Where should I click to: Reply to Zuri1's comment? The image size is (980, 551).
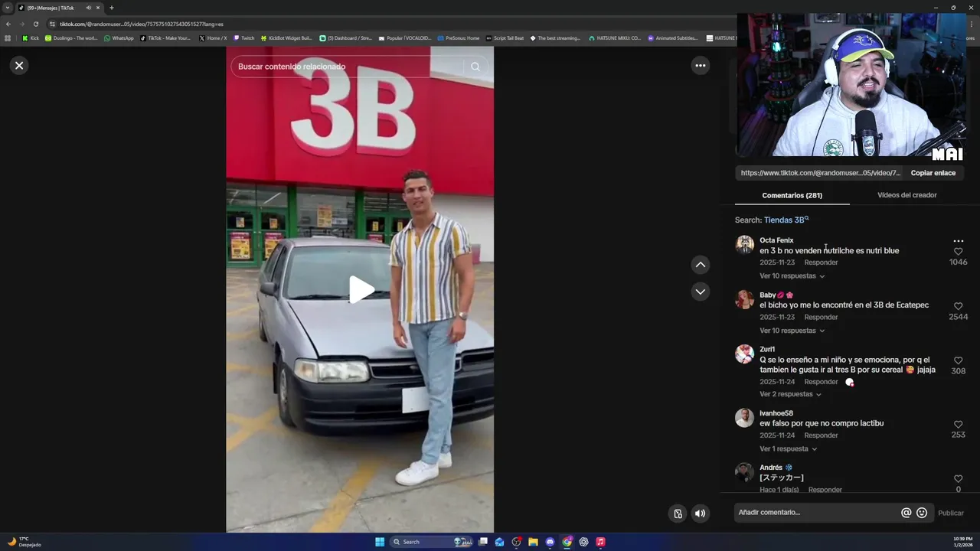821,382
